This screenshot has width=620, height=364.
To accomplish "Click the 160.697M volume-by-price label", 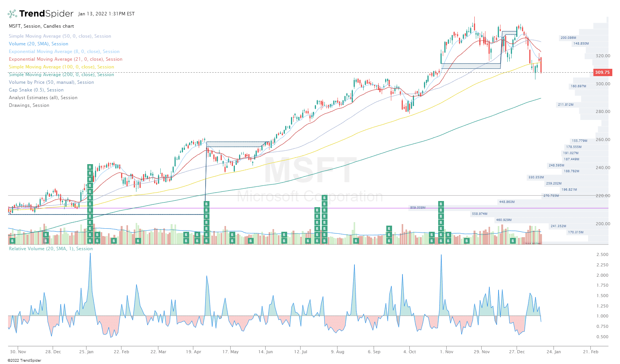I will [x=578, y=86].
